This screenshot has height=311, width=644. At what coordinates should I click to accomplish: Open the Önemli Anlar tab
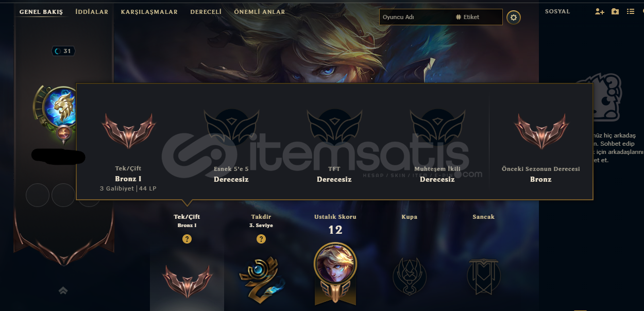point(259,12)
